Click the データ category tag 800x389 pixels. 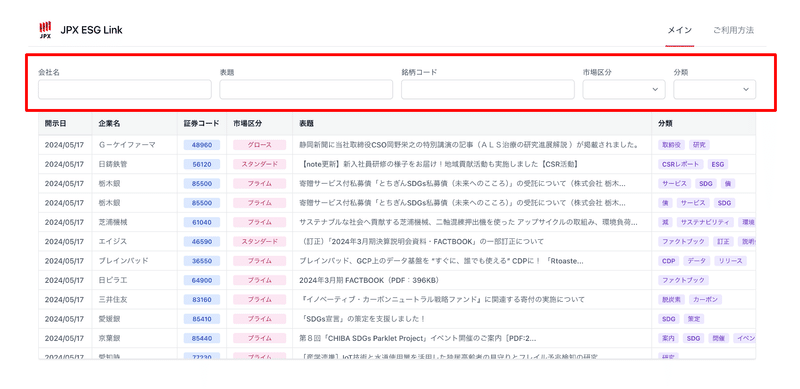tap(696, 261)
